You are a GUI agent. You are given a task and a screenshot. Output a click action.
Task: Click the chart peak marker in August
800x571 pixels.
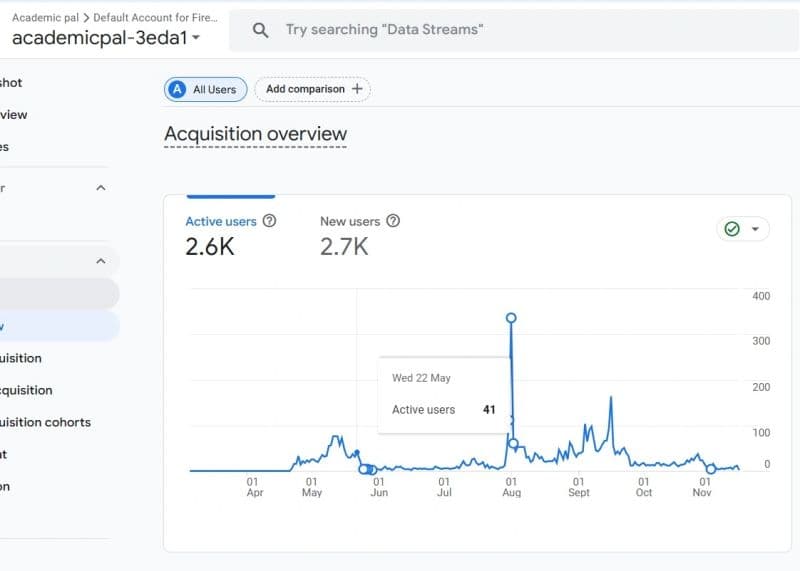(x=511, y=318)
